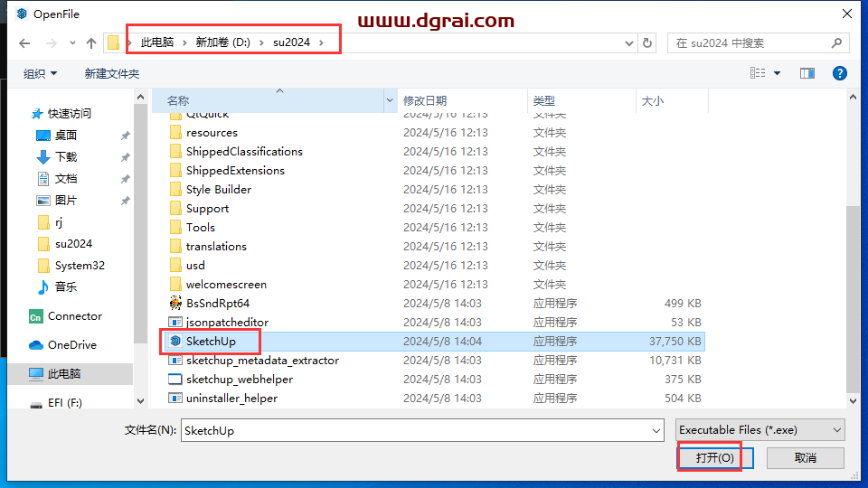The width and height of the screenshot is (868, 488).
Task: Open 桌面 in the sidebar
Action: pos(66,135)
